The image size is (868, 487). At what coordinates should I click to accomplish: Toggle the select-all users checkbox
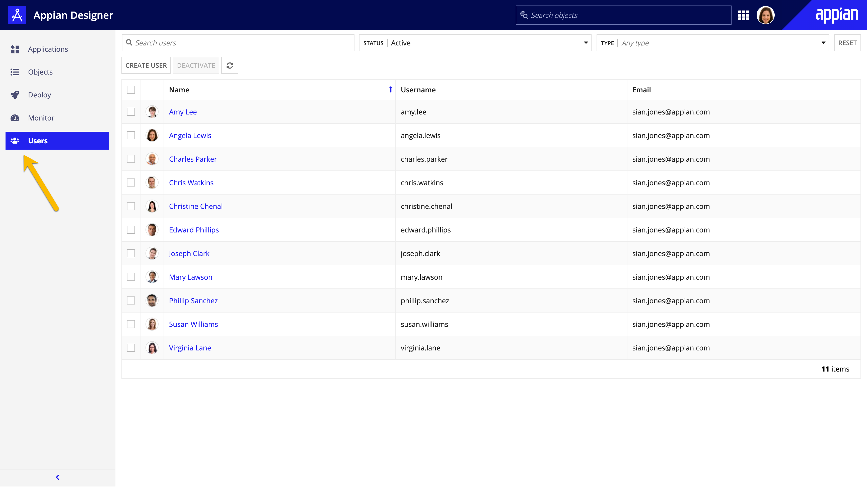131,90
